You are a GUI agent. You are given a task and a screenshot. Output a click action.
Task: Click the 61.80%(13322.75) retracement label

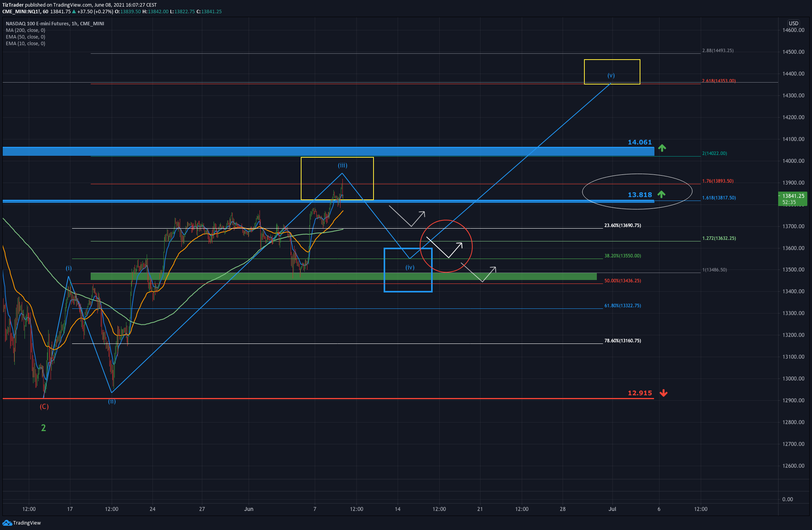click(x=623, y=306)
